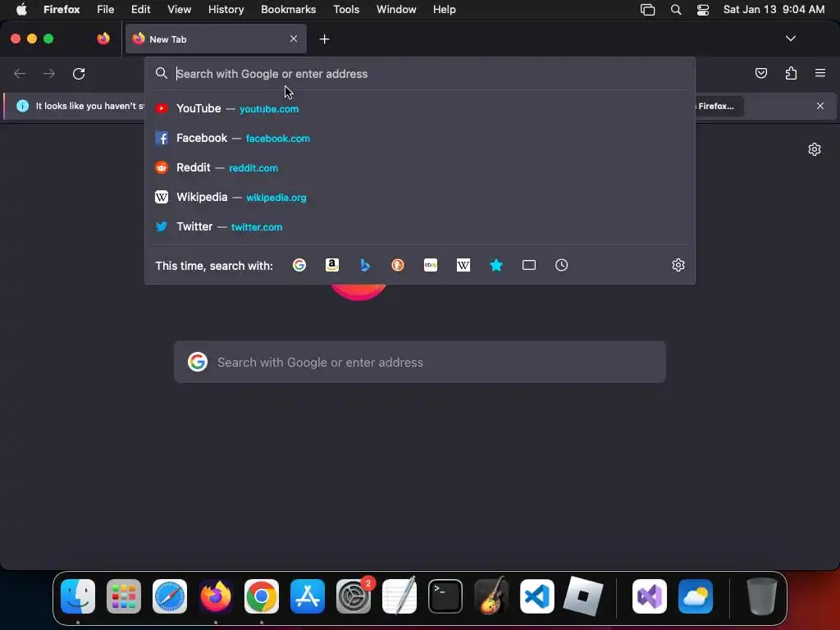Dismiss the notification bar
This screenshot has width=840, height=630.
click(820, 106)
